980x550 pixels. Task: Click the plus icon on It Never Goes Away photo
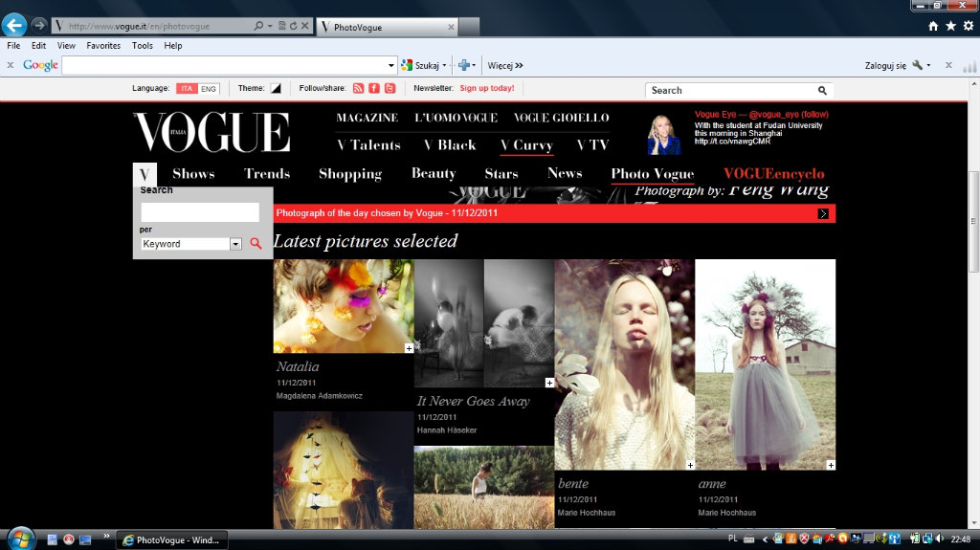point(549,383)
